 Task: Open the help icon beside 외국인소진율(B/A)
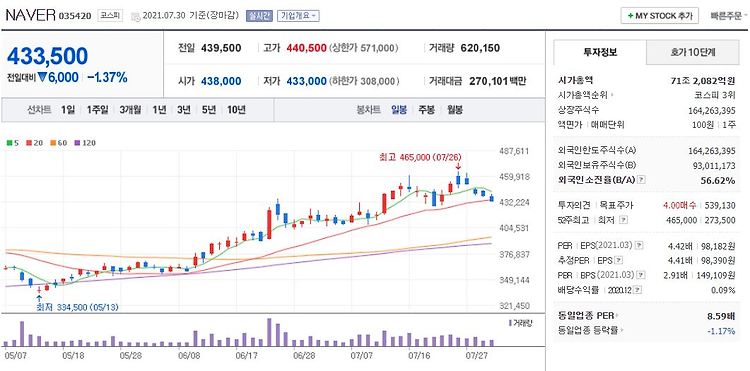(x=641, y=180)
